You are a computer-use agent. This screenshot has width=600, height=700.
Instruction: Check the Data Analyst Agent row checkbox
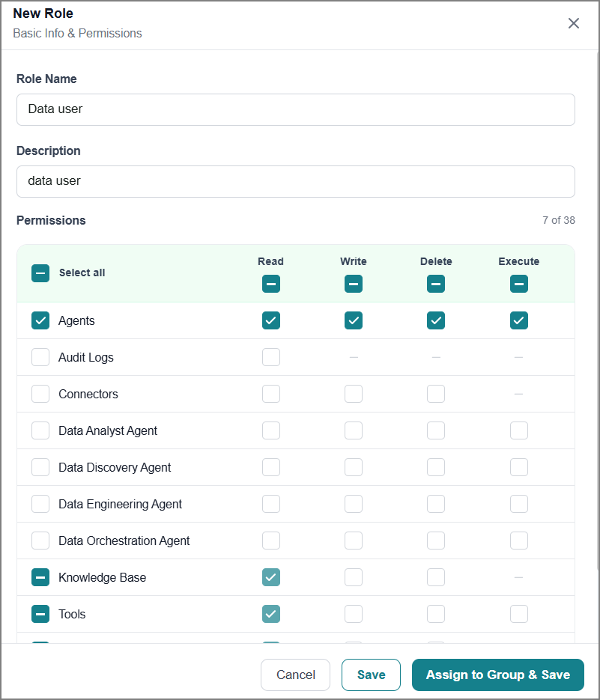(x=40, y=430)
